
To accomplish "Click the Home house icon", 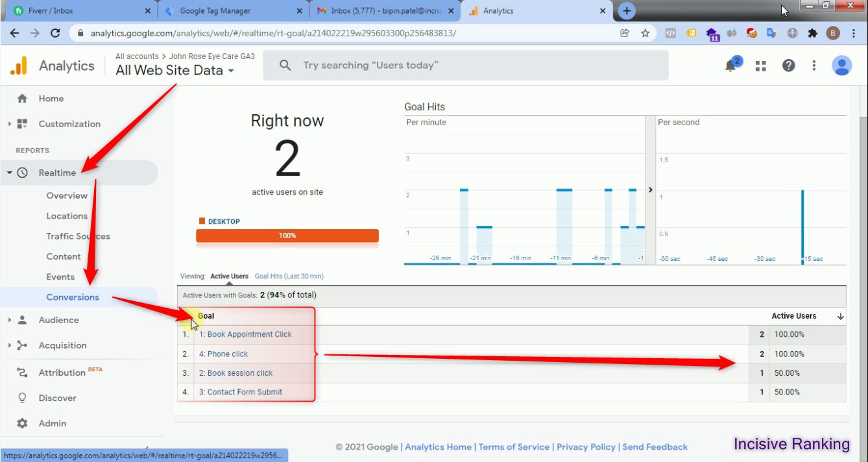I will coord(22,99).
